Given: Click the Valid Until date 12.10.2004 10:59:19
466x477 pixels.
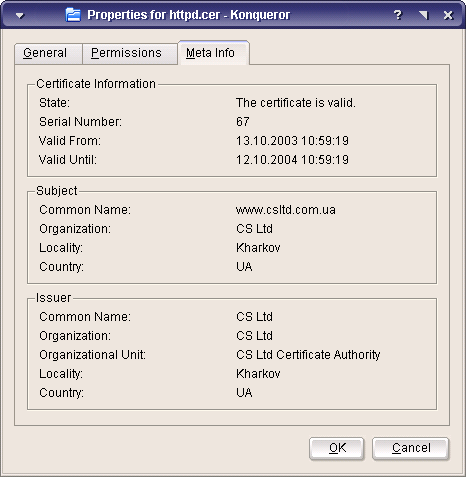Looking at the screenshot, I should pyautogui.click(x=292, y=160).
